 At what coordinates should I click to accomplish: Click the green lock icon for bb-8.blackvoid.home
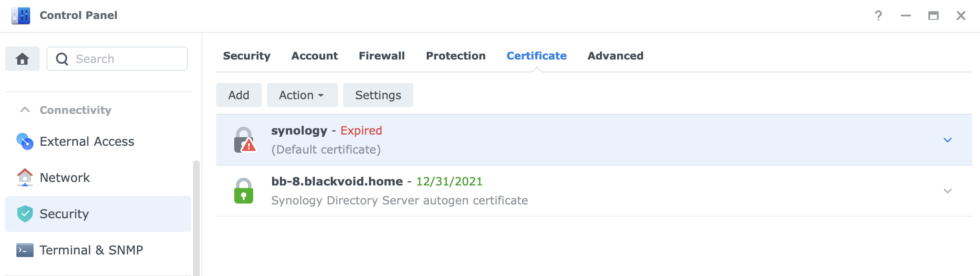[244, 191]
